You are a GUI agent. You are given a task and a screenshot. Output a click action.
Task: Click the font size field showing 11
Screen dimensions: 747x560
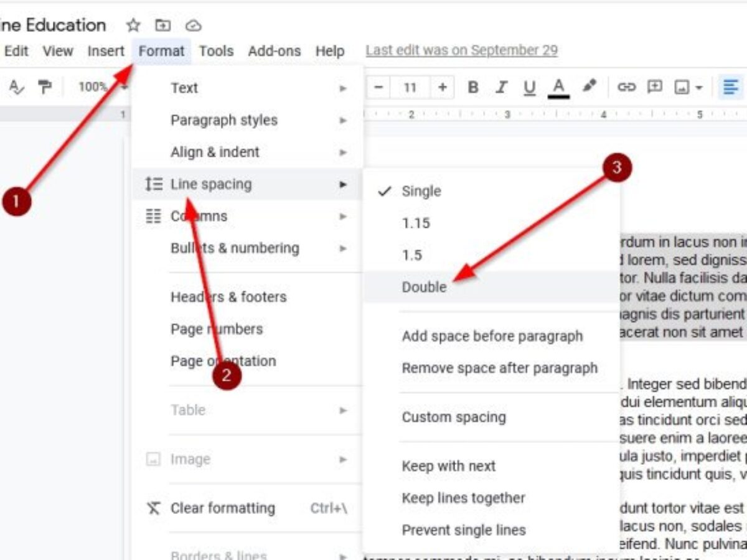(x=410, y=87)
